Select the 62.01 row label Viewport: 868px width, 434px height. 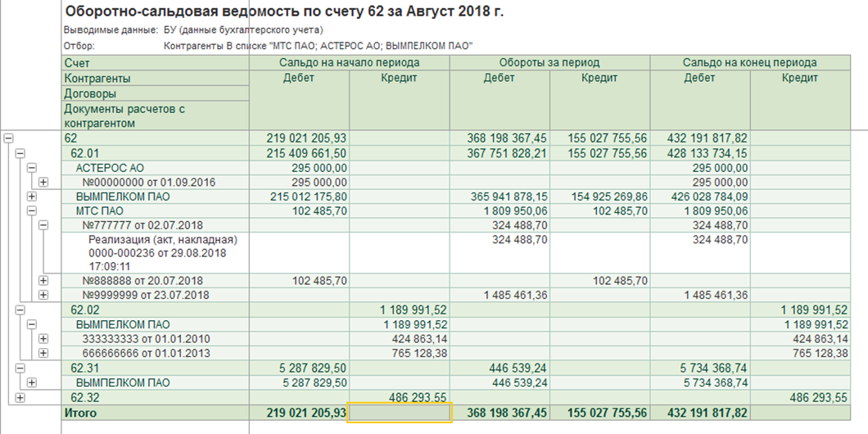click(x=84, y=153)
